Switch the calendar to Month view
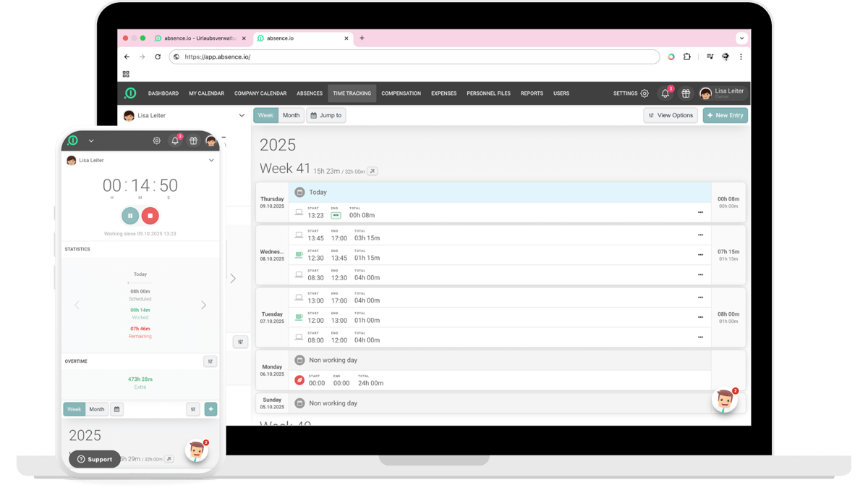 291,114
